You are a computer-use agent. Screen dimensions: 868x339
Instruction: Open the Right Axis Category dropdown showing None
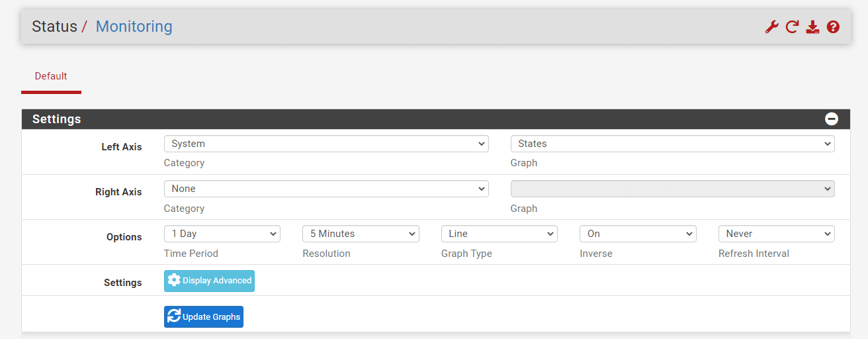click(x=326, y=189)
